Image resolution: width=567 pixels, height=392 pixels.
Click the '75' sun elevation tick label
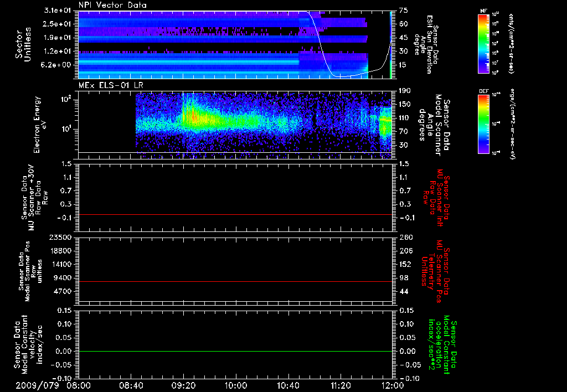click(x=404, y=11)
